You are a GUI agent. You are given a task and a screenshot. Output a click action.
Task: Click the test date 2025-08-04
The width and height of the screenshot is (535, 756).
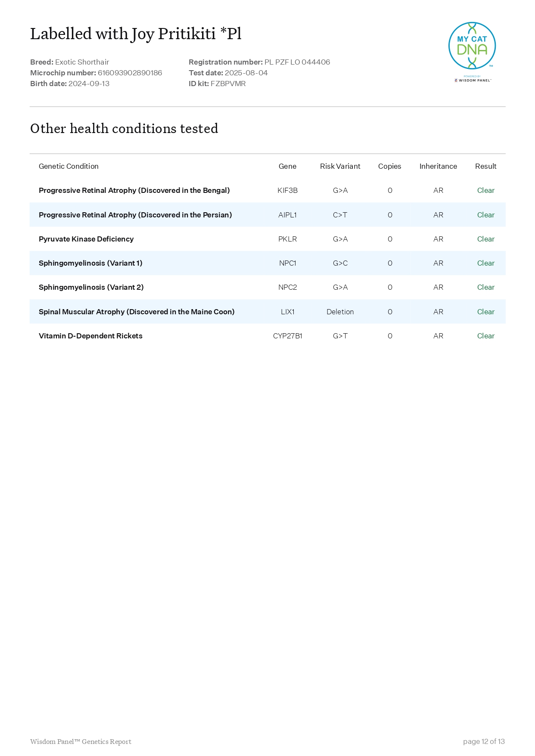[x=246, y=73]
